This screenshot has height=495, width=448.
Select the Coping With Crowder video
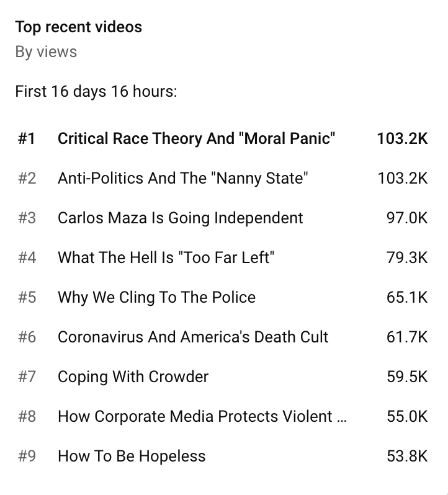pos(133,377)
